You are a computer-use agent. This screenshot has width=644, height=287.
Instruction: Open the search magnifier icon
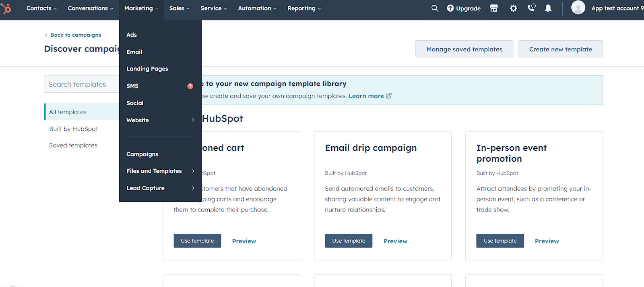435,8
